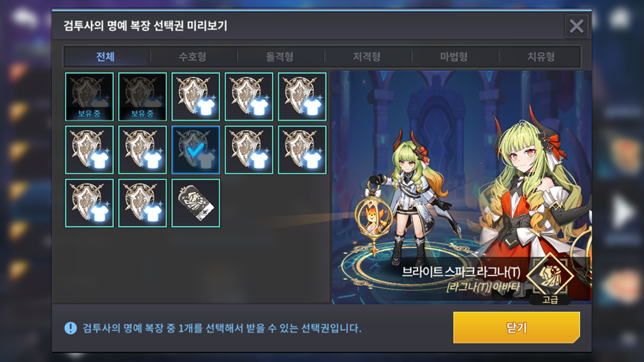
Task: Close the preview dialog with X
Action: [x=577, y=26]
